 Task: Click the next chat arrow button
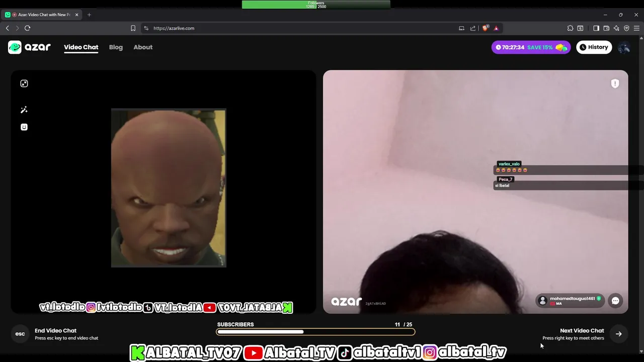(x=618, y=334)
